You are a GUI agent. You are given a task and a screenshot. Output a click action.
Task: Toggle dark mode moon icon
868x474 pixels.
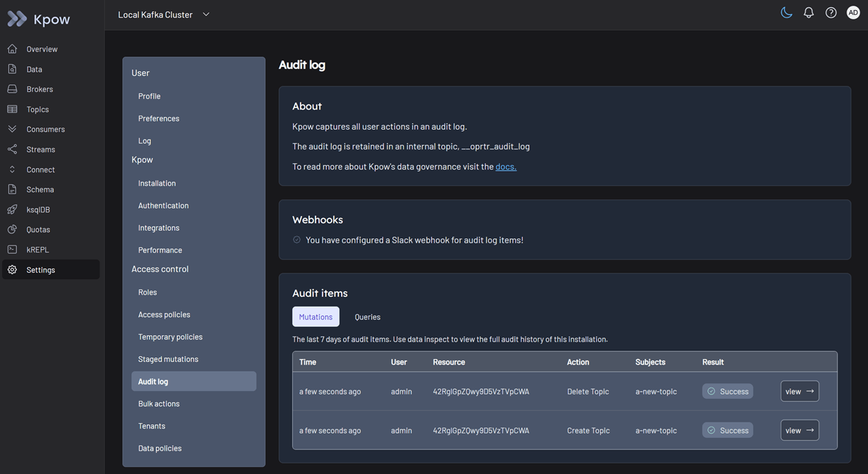click(x=786, y=13)
